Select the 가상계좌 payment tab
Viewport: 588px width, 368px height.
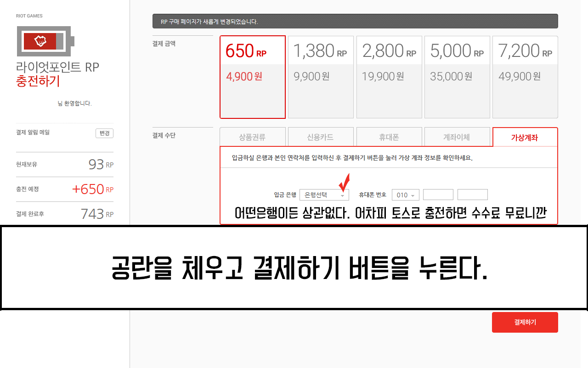click(525, 137)
